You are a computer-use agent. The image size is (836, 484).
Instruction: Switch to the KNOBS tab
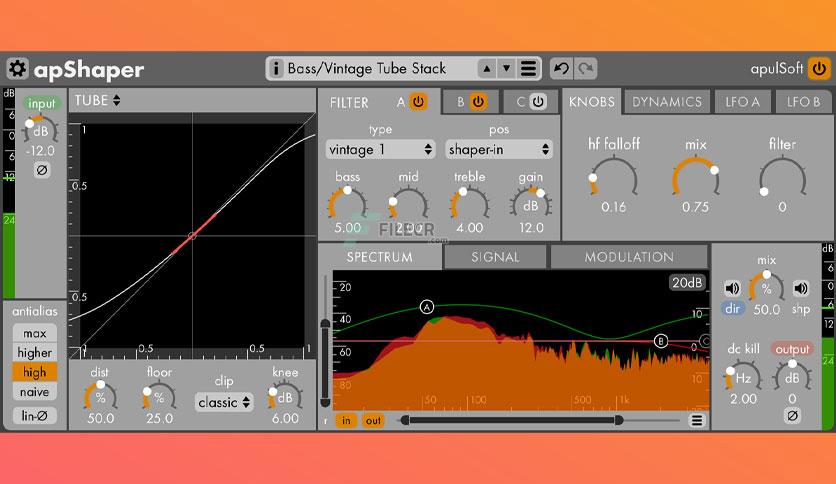coord(591,102)
